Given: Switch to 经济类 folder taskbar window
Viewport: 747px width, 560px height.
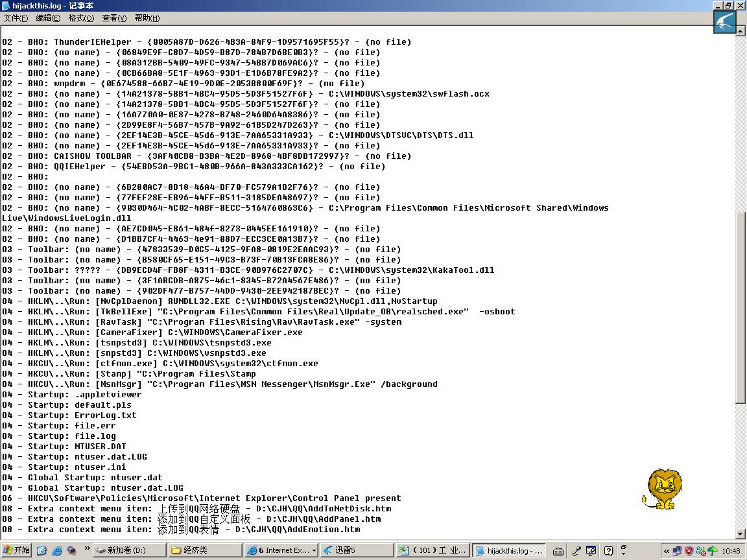Looking at the screenshot, I should pos(205,550).
